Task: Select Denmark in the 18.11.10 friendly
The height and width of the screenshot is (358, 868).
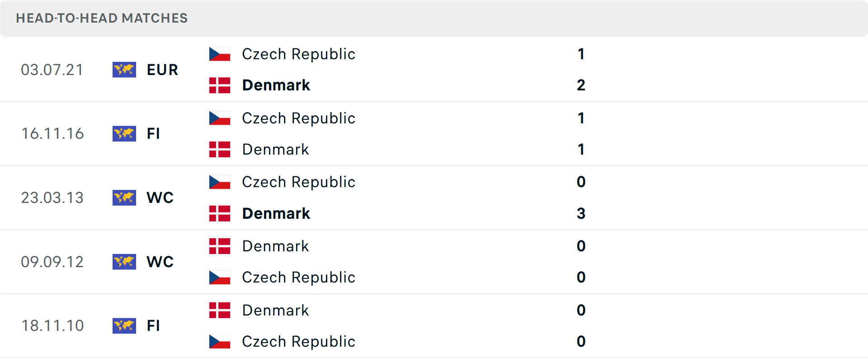Action: tap(275, 311)
